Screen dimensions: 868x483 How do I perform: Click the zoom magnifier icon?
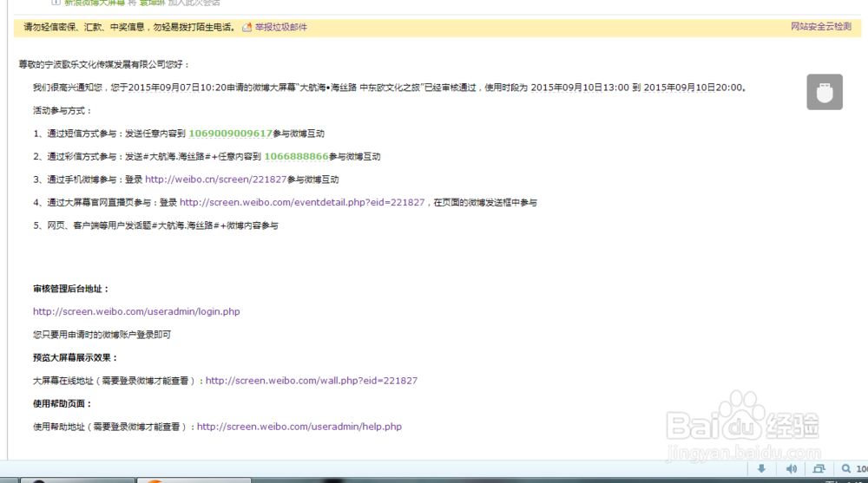[x=845, y=468]
